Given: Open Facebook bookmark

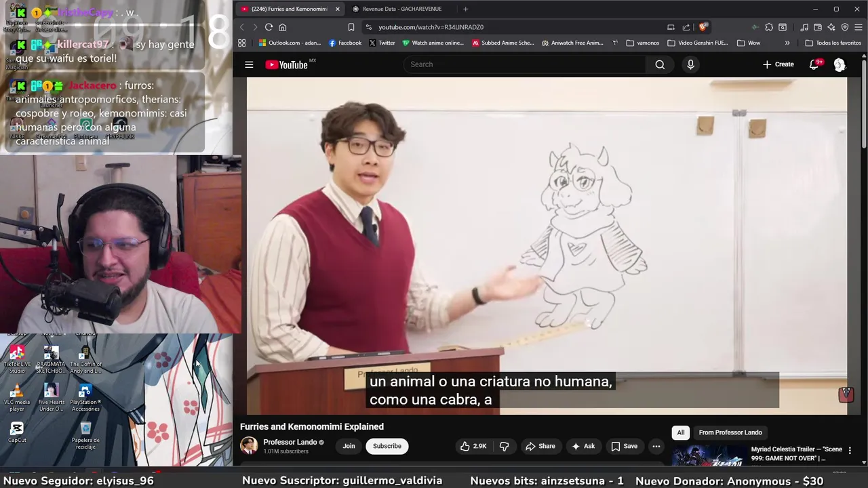Looking at the screenshot, I should [344, 43].
